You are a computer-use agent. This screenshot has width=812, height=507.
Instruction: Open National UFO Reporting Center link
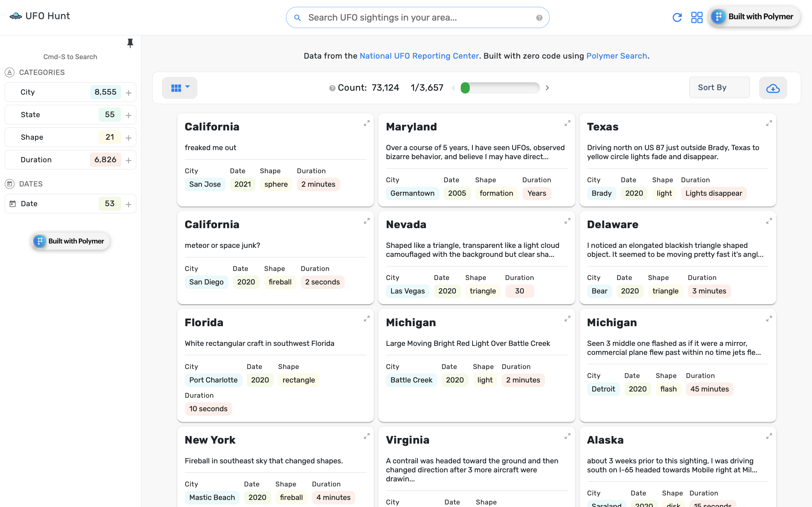point(419,56)
